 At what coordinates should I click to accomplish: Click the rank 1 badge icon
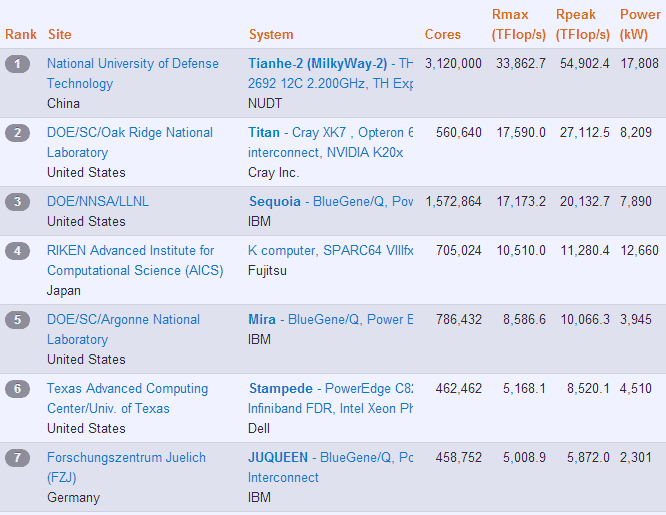(x=18, y=64)
